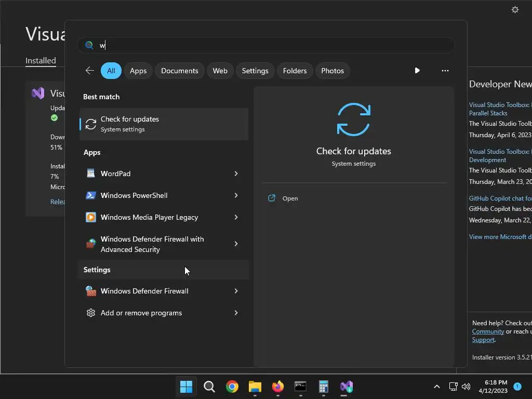This screenshot has height=399, width=532.
Task: Click the search magnifier icon in search box
Action: click(89, 45)
